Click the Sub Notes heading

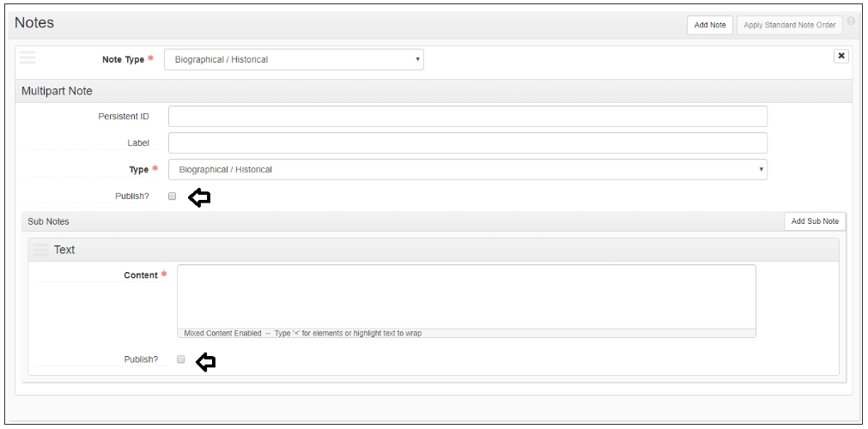(x=48, y=221)
